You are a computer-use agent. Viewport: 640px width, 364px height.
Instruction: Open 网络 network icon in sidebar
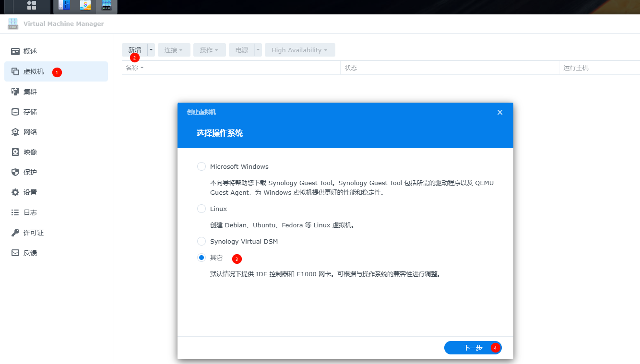click(15, 132)
